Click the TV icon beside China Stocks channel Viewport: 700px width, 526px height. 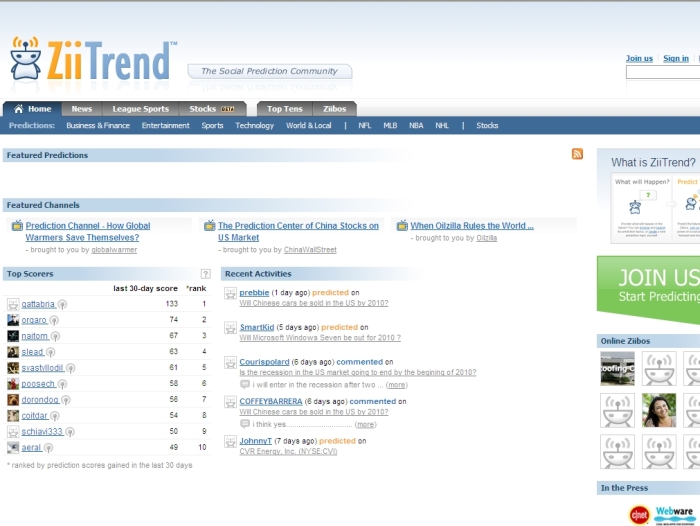[209, 225]
